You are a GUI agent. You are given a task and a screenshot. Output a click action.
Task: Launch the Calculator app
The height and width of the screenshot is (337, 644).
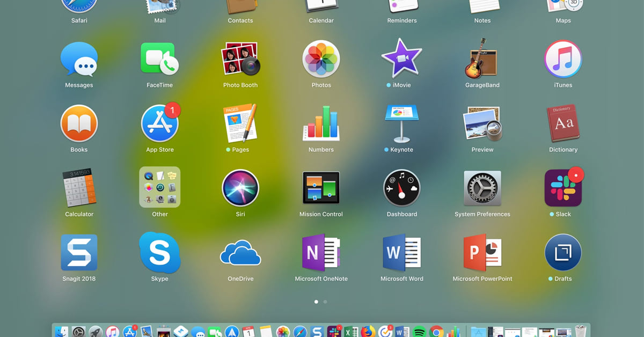[x=79, y=188]
